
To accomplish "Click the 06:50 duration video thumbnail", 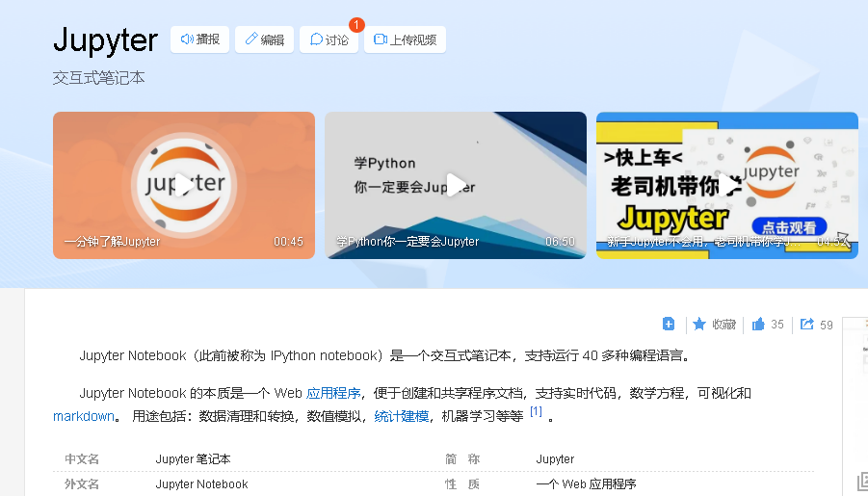I will (456, 185).
